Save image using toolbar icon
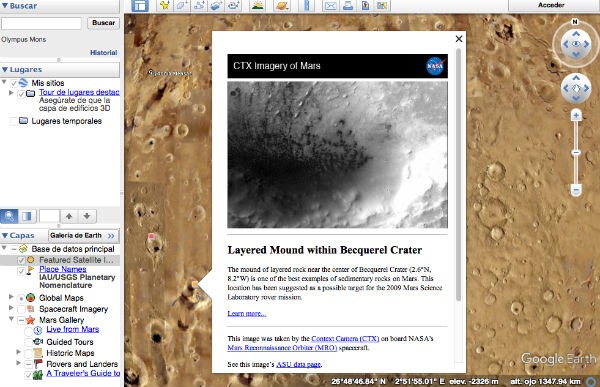The height and width of the screenshot is (387, 600). [365, 5]
